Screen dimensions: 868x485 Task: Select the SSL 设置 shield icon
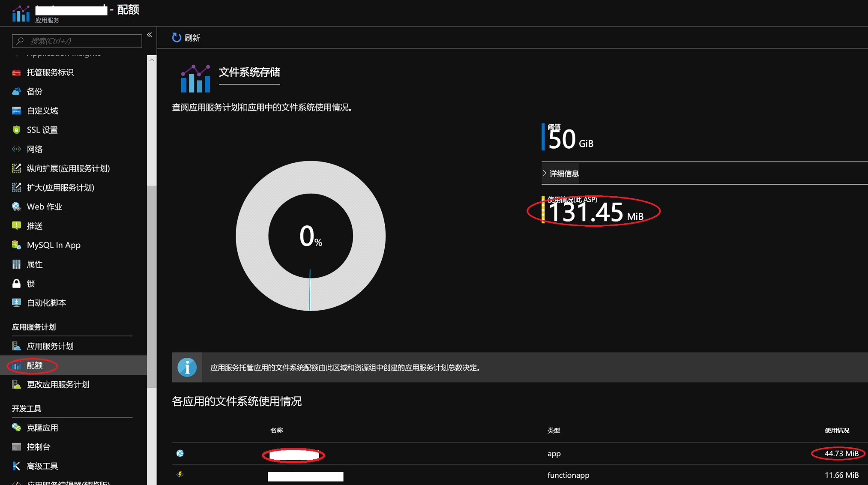[16, 130]
